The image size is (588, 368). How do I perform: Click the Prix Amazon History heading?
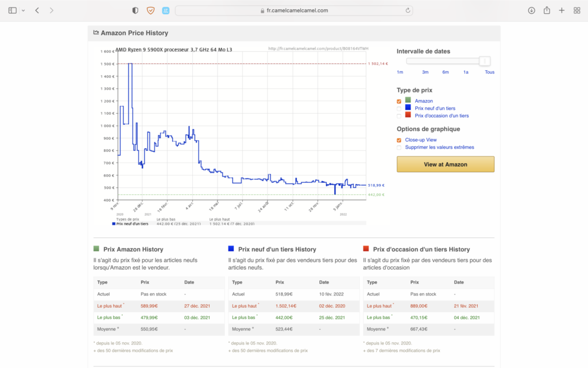pyautogui.click(x=133, y=250)
